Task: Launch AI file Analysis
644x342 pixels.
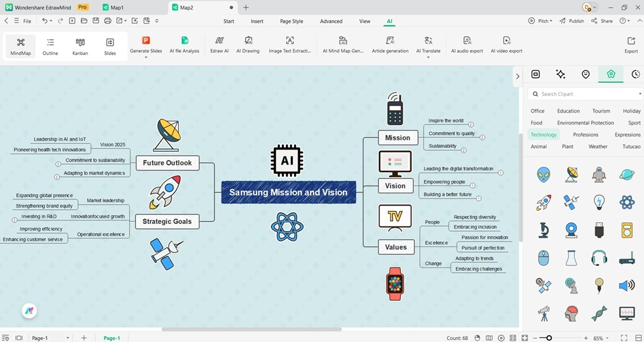Action: [184, 45]
